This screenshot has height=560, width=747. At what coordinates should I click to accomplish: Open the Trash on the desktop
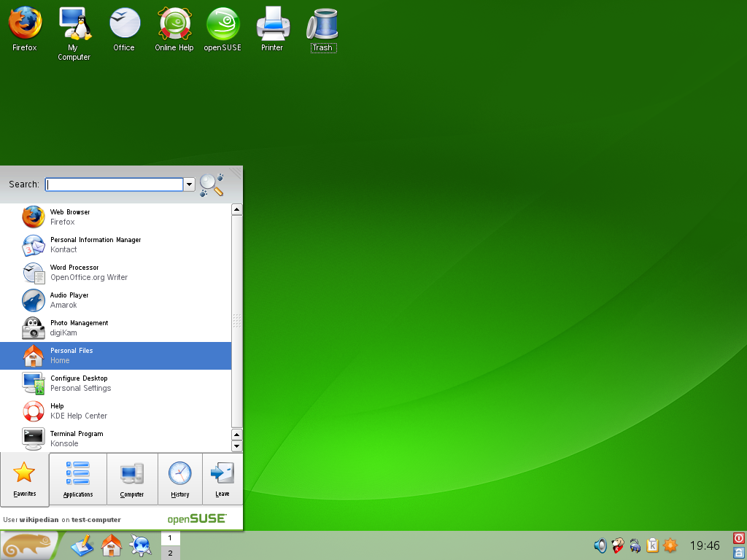point(322,22)
